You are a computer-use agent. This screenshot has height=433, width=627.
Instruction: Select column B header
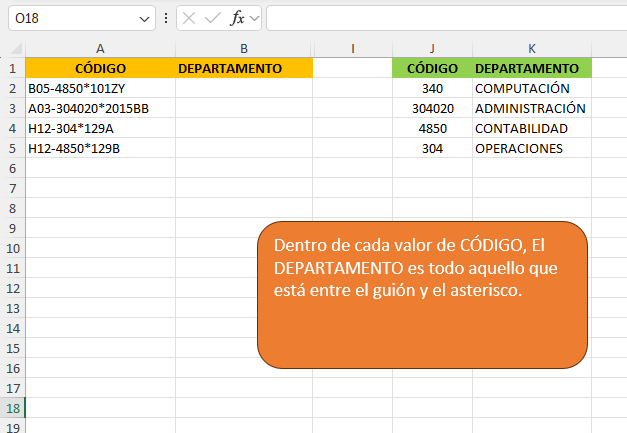click(x=244, y=48)
